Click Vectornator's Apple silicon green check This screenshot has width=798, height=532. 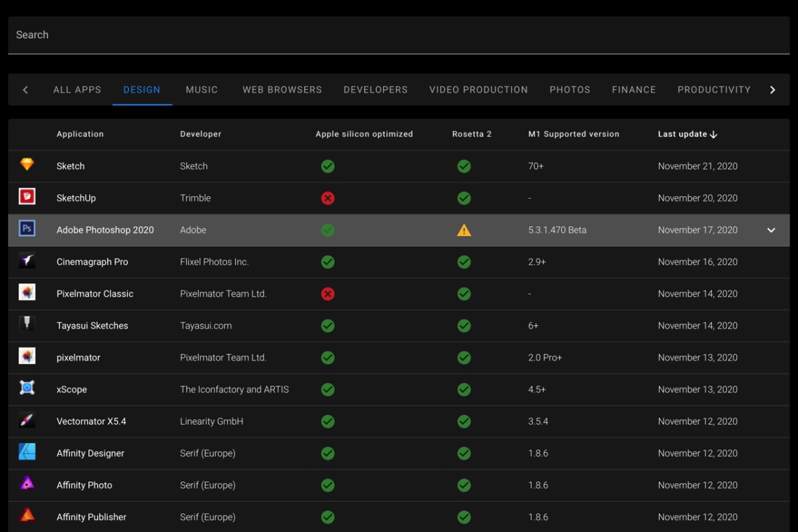327,422
